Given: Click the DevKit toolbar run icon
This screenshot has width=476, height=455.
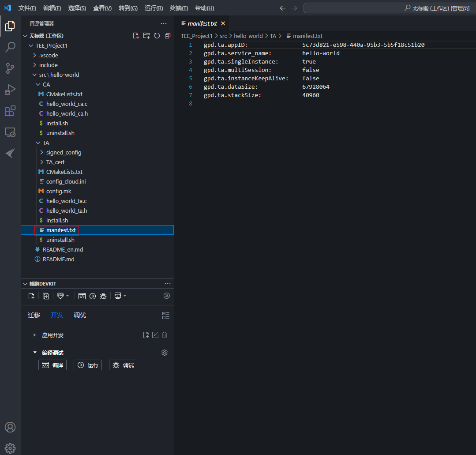Looking at the screenshot, I should tap(93, 296).
